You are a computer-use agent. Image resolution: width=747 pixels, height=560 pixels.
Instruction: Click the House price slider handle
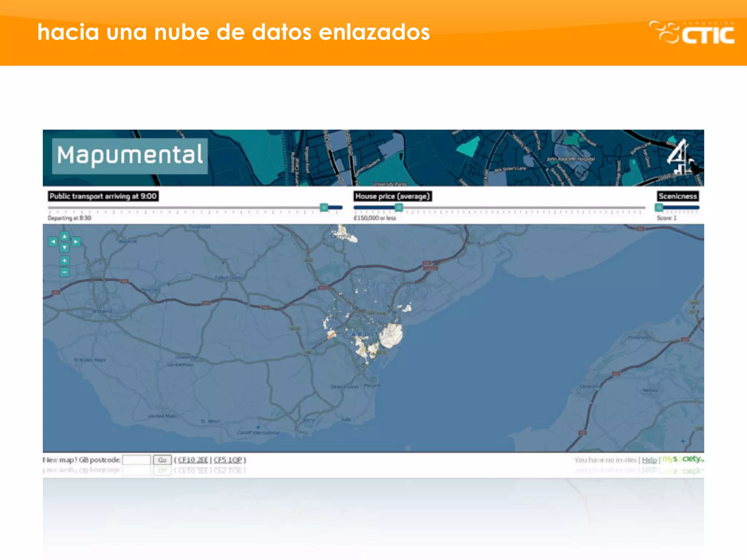tap(399, 207)
